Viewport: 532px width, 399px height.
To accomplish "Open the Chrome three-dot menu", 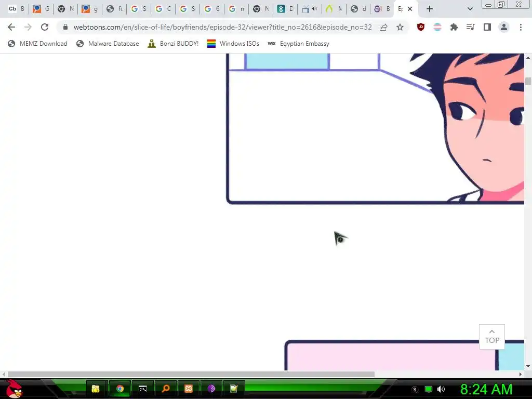I will coord(521,27).
